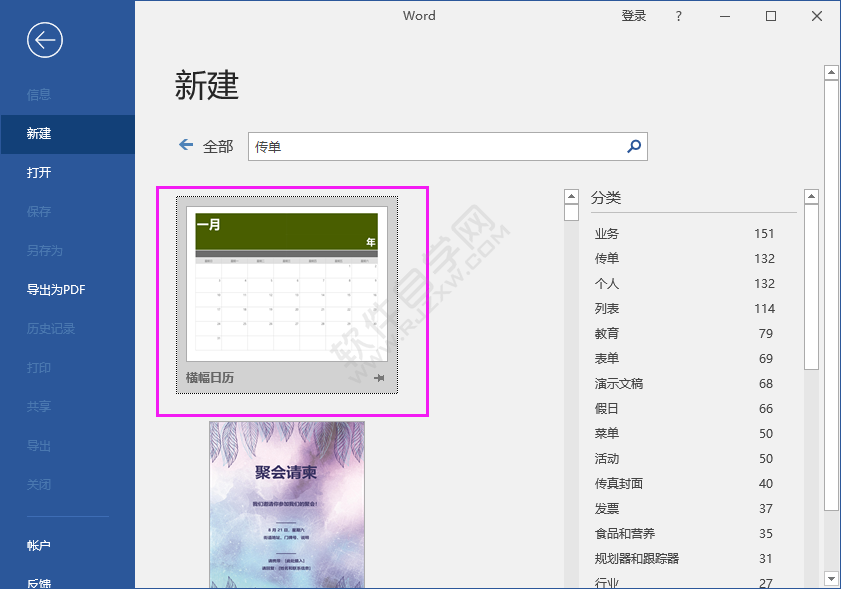
Task: Maximize the Word window
Action: coord(771,16)
